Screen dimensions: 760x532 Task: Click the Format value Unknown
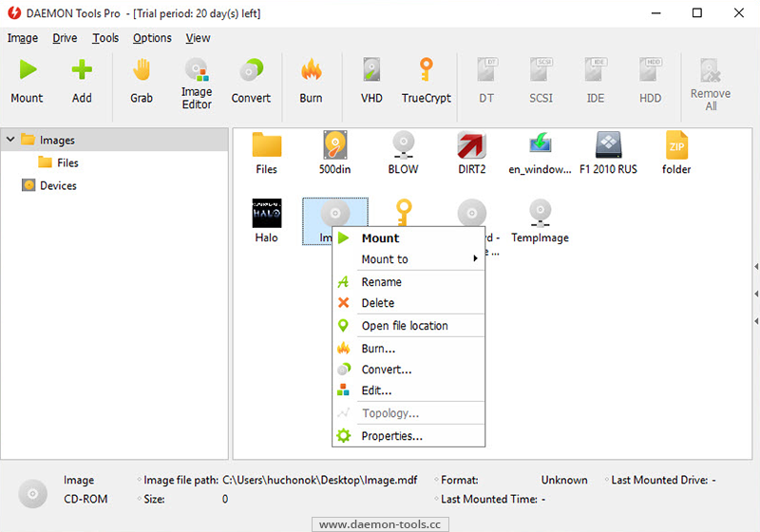[x=564, y=480]
